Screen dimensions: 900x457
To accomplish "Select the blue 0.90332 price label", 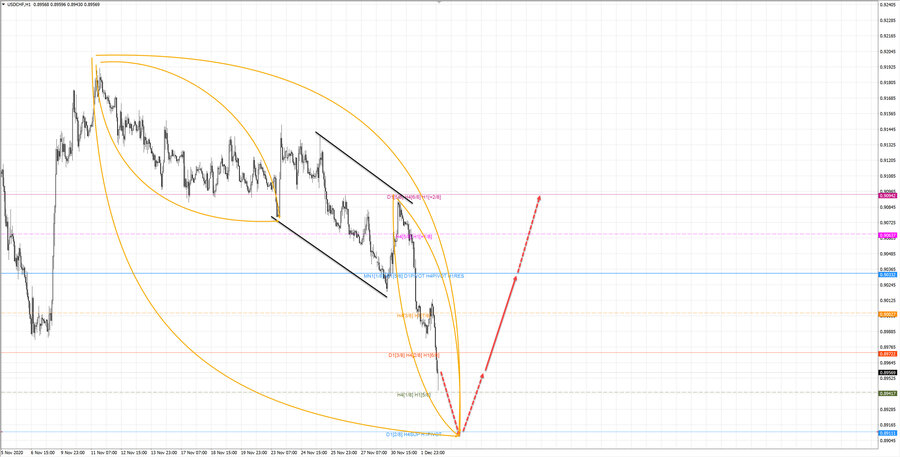I will point(887,274).
